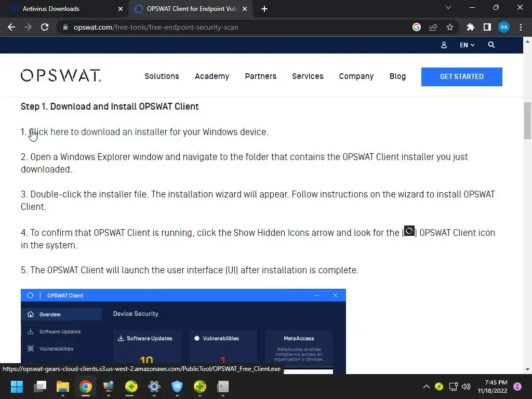The height and width of the screenshot is (399, 532).
Task: Open the Partners menu
Action: (x=261, y=76)
